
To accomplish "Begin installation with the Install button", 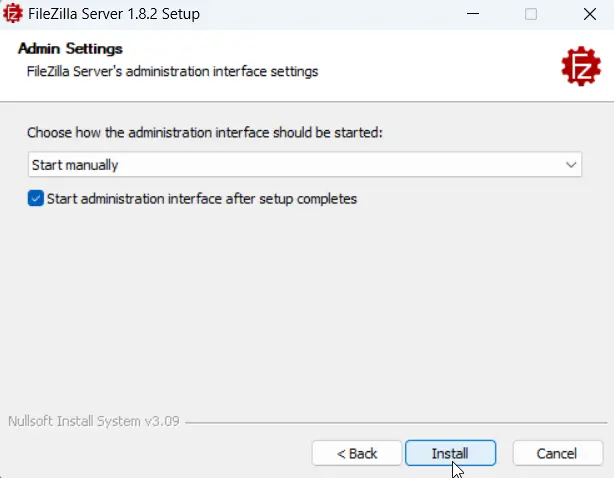I will click(450, 453).
